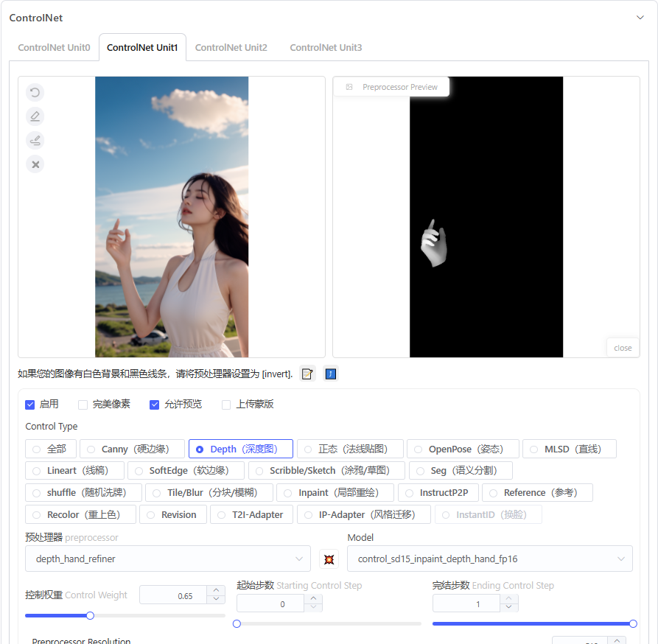The image size is (658, 644).
Task: Select the ControlNet Unit1 tab
Action: [142, 47]
